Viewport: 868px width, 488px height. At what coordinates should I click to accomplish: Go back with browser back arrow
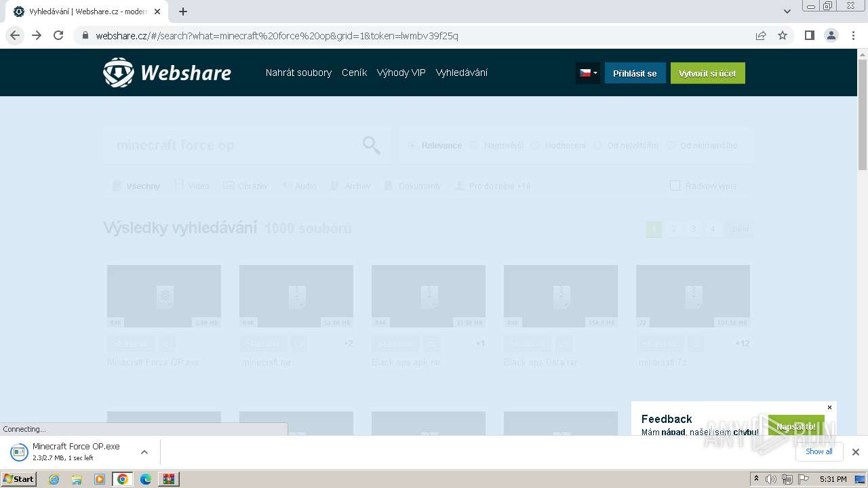(15, 35)
